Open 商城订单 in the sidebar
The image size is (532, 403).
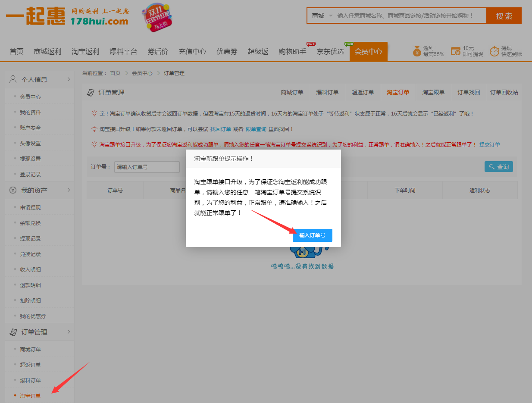point(30,350)
